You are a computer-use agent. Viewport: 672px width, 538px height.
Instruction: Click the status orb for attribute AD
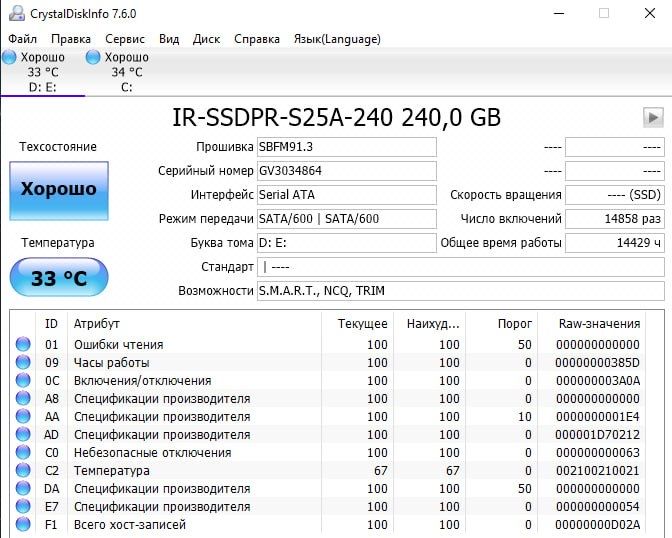pos(23,434)
